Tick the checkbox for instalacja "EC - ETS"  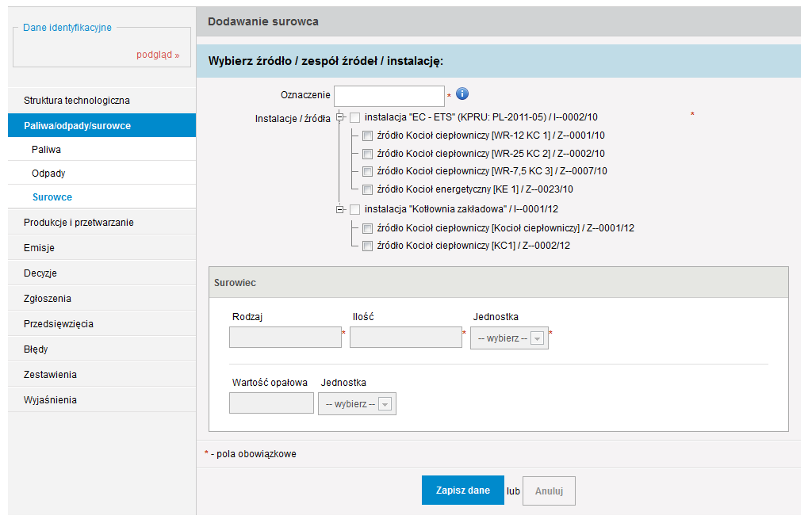354,118
